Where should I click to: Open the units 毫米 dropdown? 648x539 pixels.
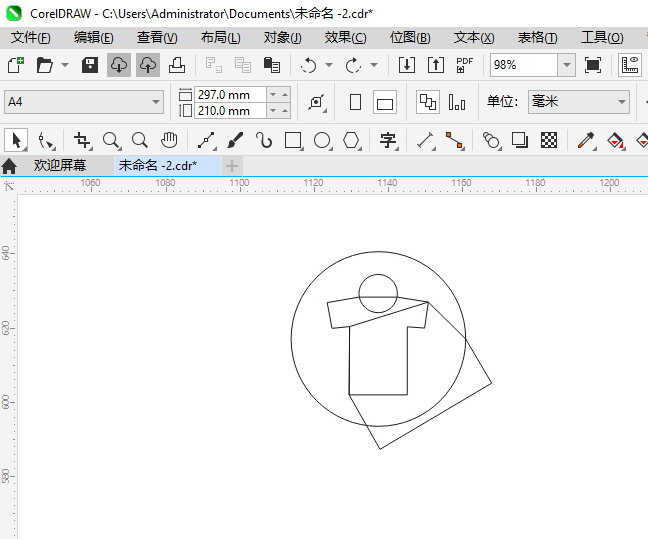[x=620, y=102]
